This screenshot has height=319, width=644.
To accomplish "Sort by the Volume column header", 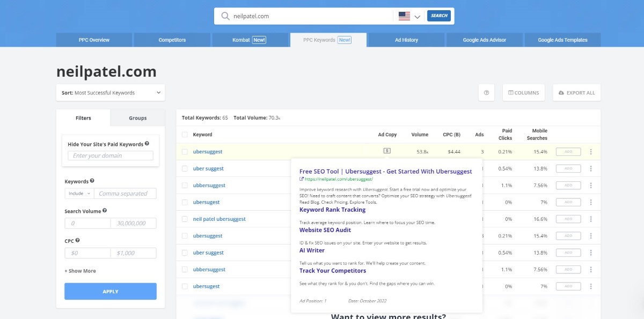I will [x=420, y=135].
